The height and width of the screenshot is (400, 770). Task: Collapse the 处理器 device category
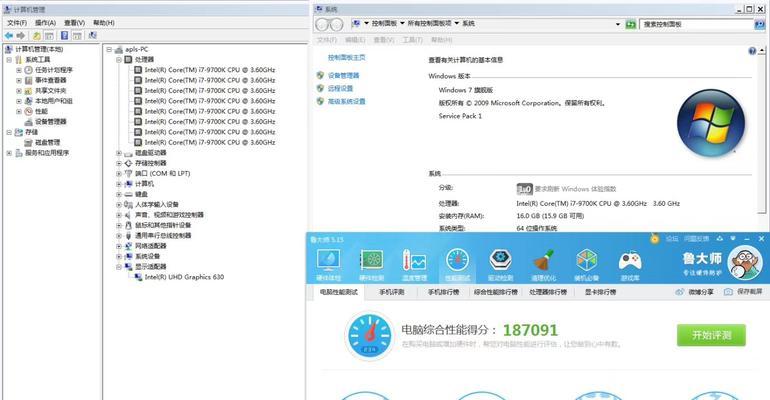click(119, 59)
